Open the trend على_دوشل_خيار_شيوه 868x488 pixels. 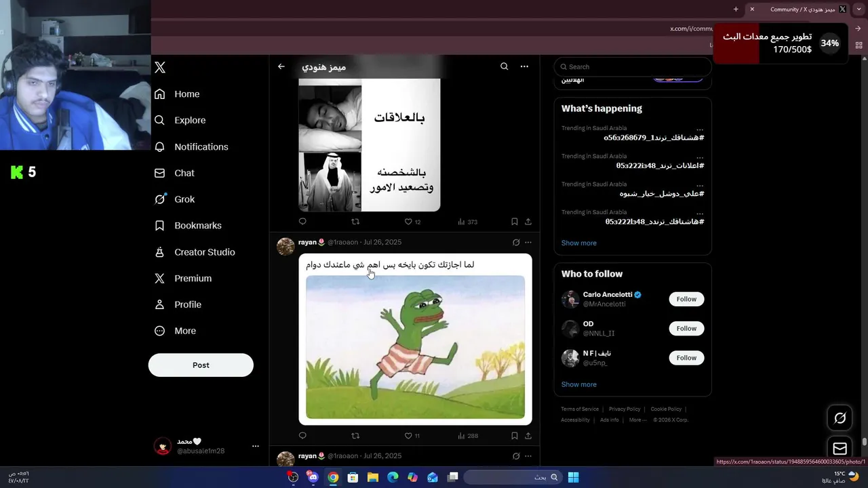(x=662, y=194)
